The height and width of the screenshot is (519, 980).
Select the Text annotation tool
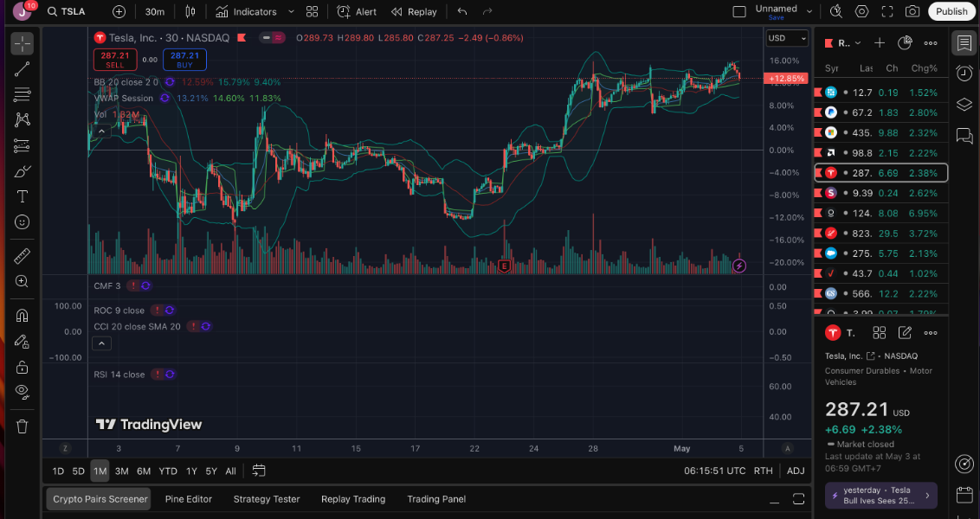click(22, 196)
